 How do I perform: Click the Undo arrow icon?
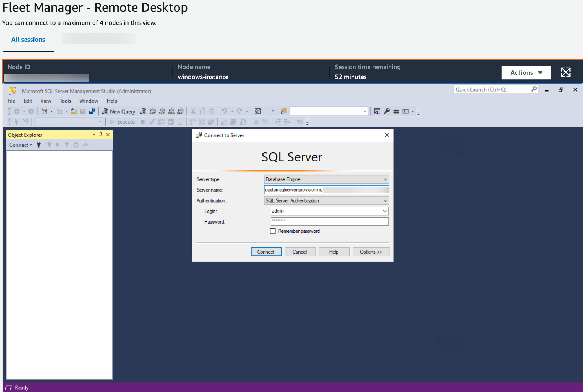(225, 111)
